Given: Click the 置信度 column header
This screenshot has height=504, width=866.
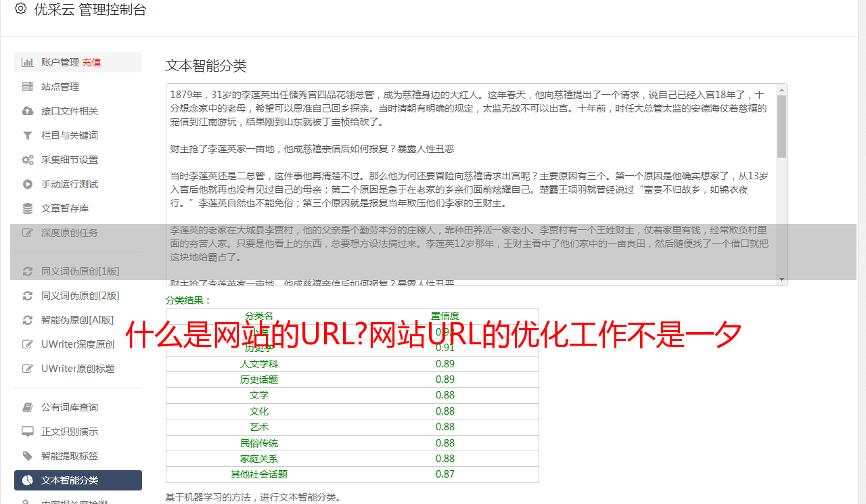Looking at the screenshot, I should tap(445, 316).
